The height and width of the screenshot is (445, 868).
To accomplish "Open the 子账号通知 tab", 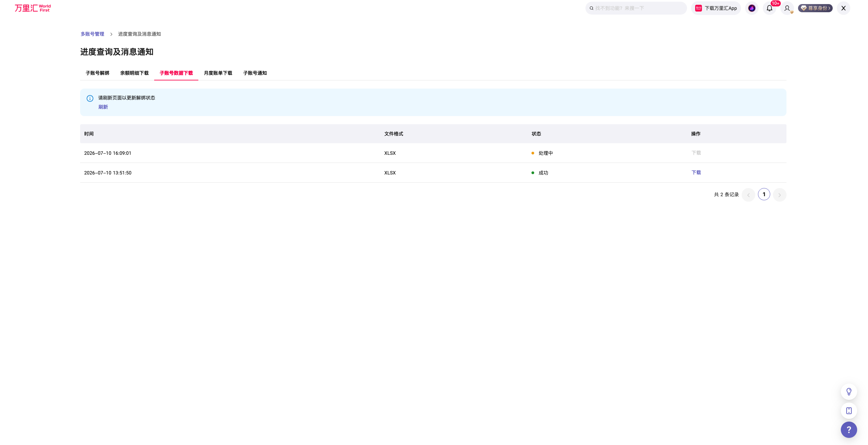I will click(x=255, y=73).
